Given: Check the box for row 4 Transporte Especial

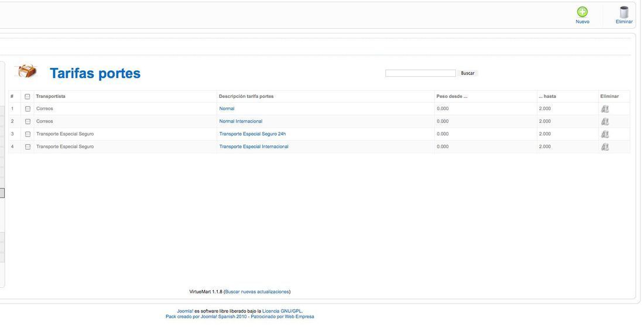Looking at the screenshot, I should [x=28, y=147].
